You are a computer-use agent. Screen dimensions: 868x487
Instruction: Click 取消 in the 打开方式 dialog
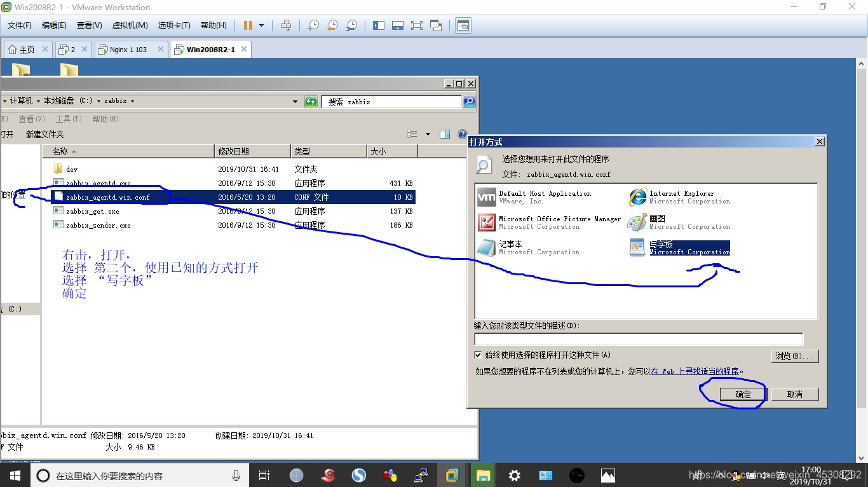794,394
